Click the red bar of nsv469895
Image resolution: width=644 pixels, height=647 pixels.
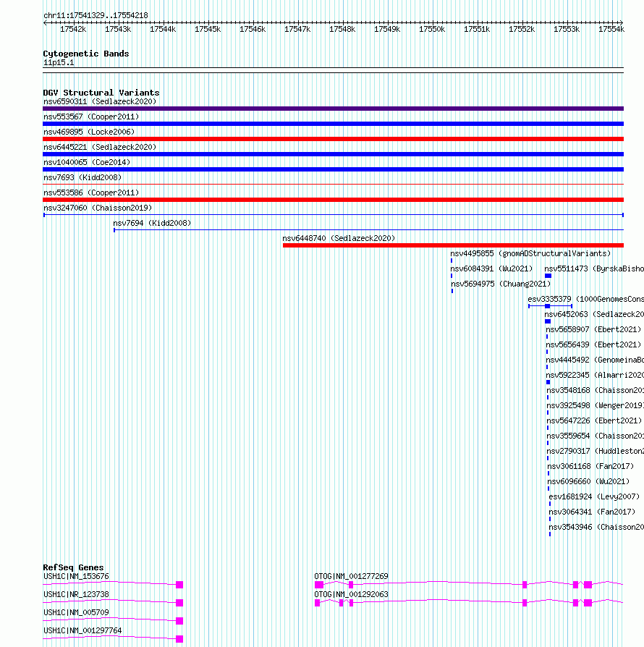point(334,139)
